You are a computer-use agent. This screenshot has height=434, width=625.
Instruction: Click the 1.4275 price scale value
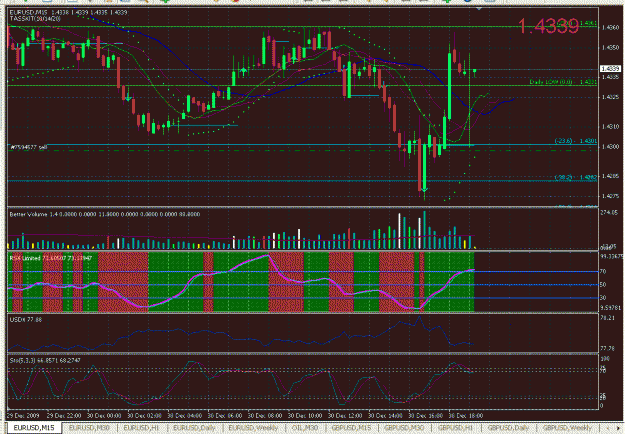click(x=611, y=196)
